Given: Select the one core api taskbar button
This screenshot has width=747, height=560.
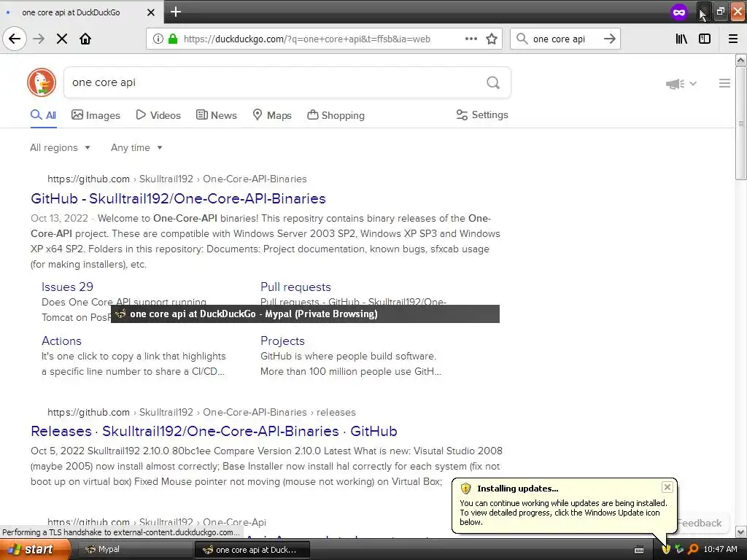Looking at the screenshot, I should [252, 550].
